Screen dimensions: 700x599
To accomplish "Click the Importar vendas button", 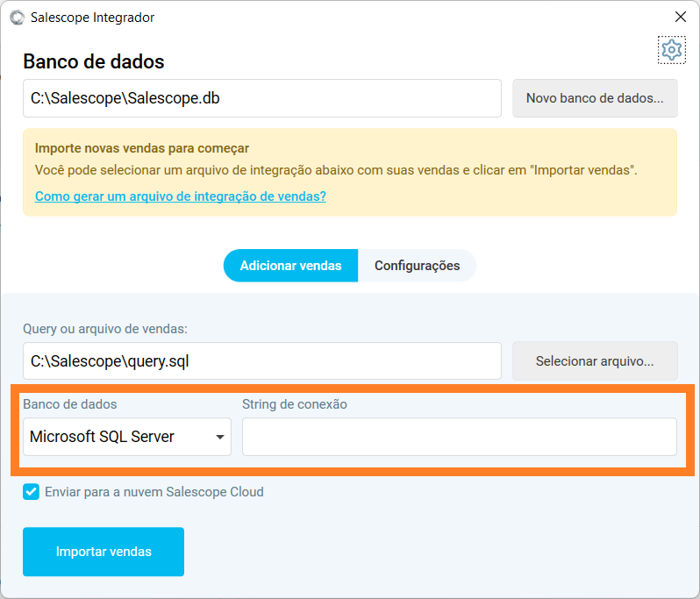I will pos(104,552).
